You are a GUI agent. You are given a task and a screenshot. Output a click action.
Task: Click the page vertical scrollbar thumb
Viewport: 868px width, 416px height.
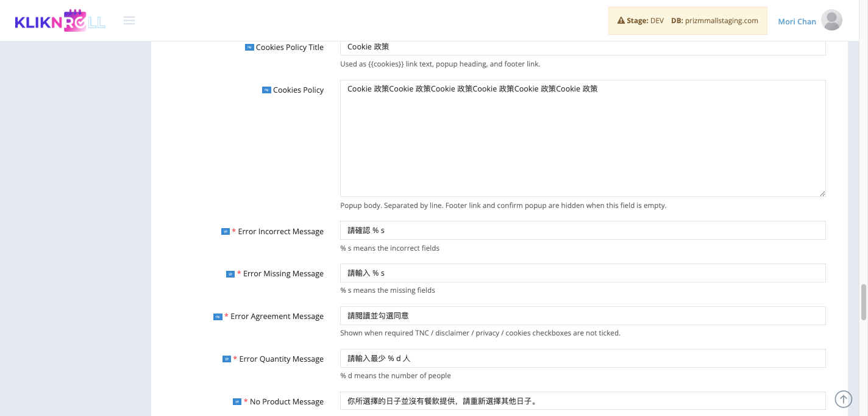863,302
